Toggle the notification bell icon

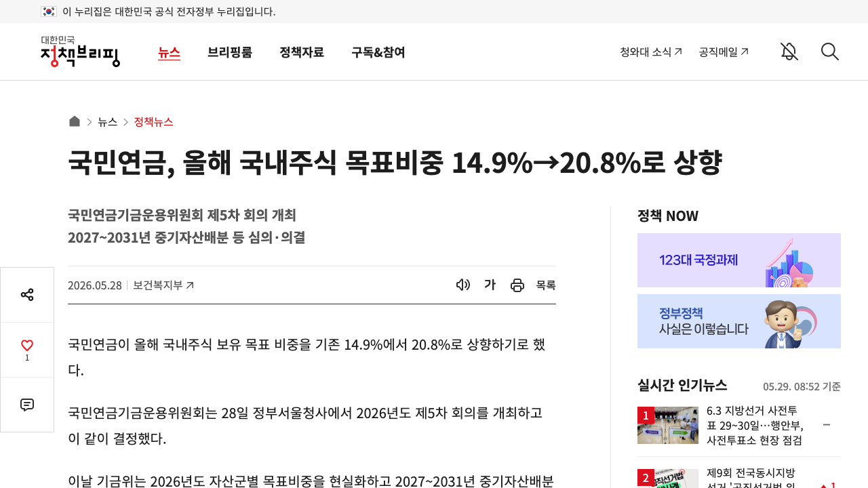[x=789, y=52]
